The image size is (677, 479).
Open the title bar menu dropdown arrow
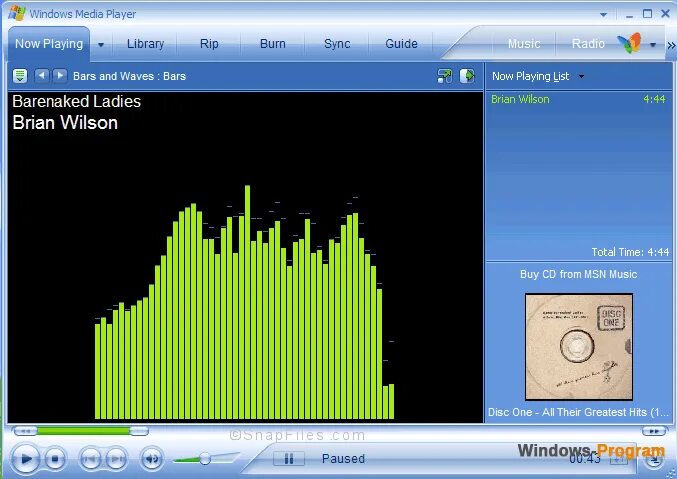click(604, 14)
